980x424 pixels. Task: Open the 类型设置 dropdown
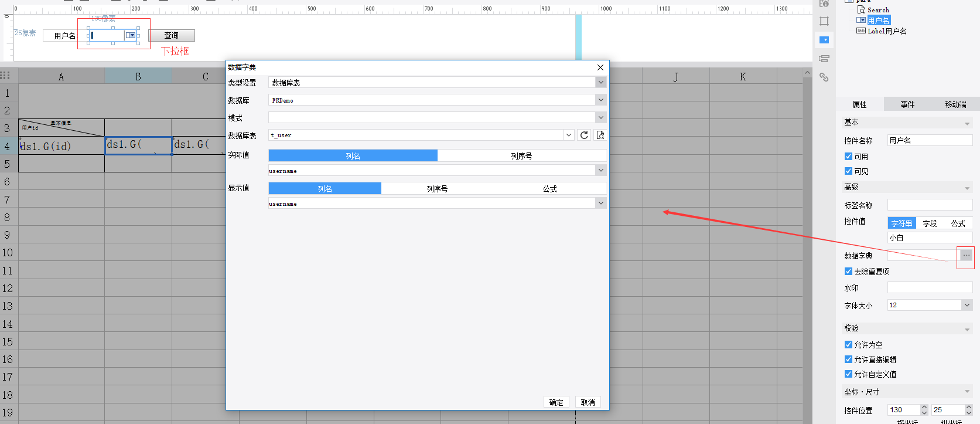click(600, 83)
